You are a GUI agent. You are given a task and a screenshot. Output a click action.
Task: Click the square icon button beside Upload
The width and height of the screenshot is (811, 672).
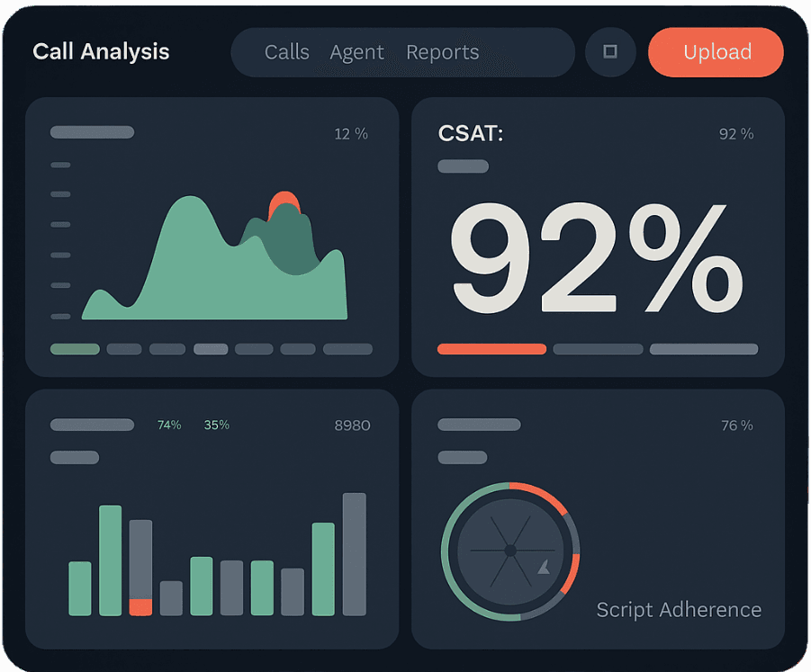(x=610, y=52)
